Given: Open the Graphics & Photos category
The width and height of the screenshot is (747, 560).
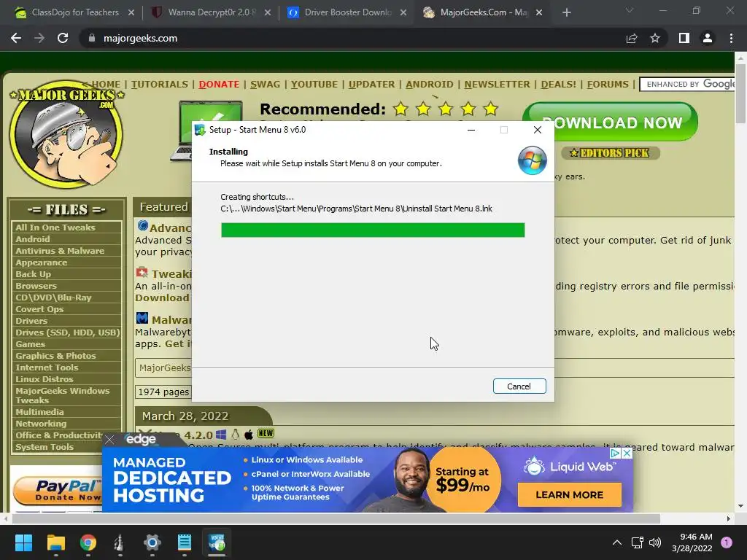Looking at the screenshot, I should pyautogui.click(x=55, y=356).
